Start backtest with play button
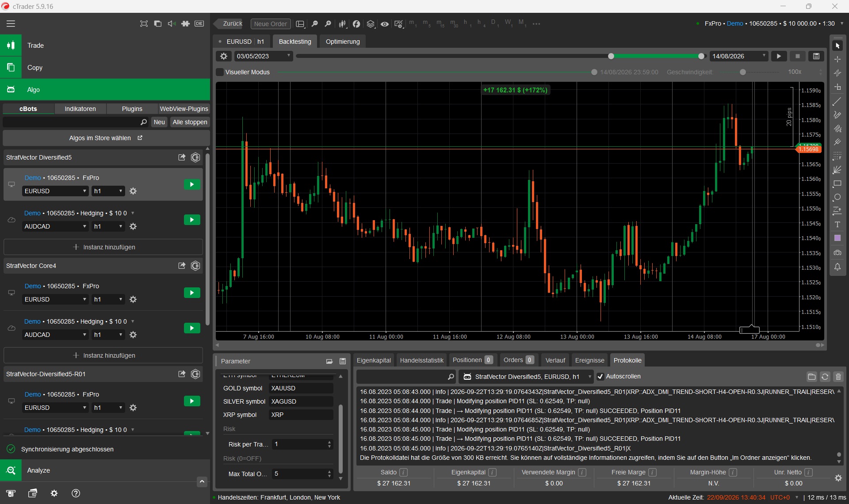The width and height of the screenshot is (849, 504). pos(779,56)
